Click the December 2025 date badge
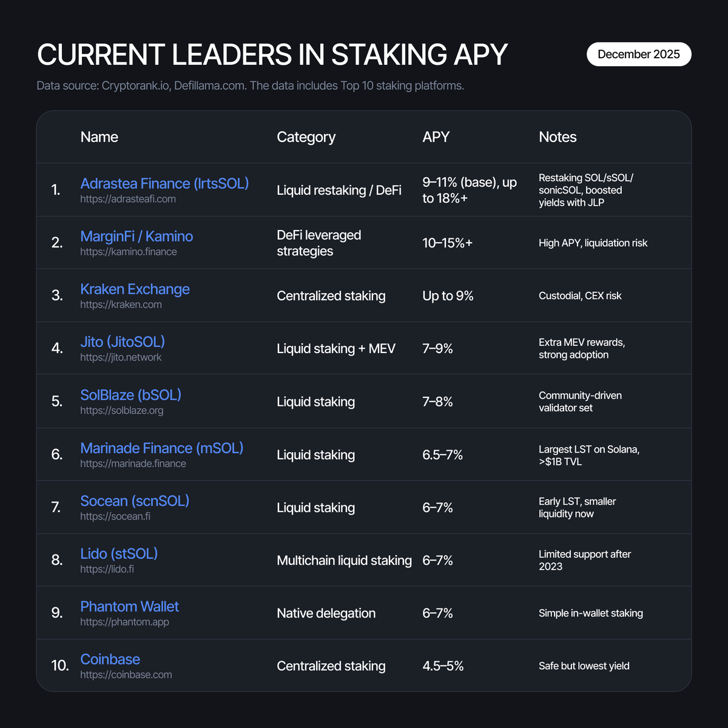This screenshot has width=728, height=728. click(639, 54)
